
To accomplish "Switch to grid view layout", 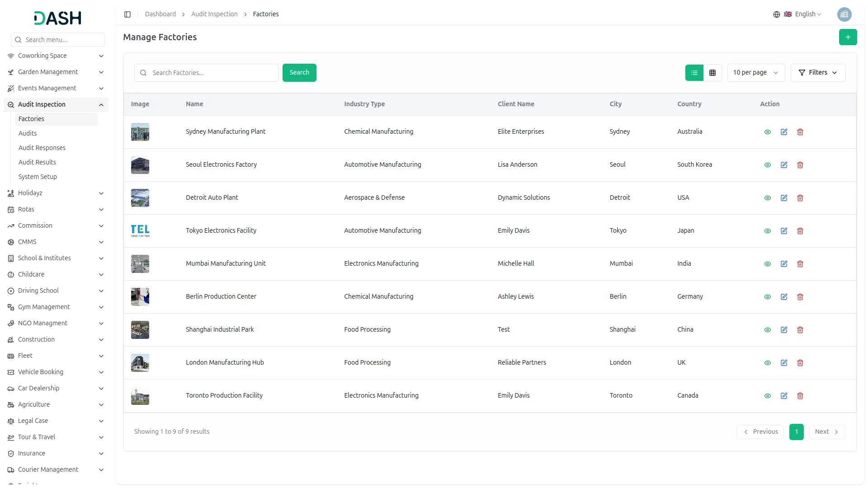I will 712,73.
